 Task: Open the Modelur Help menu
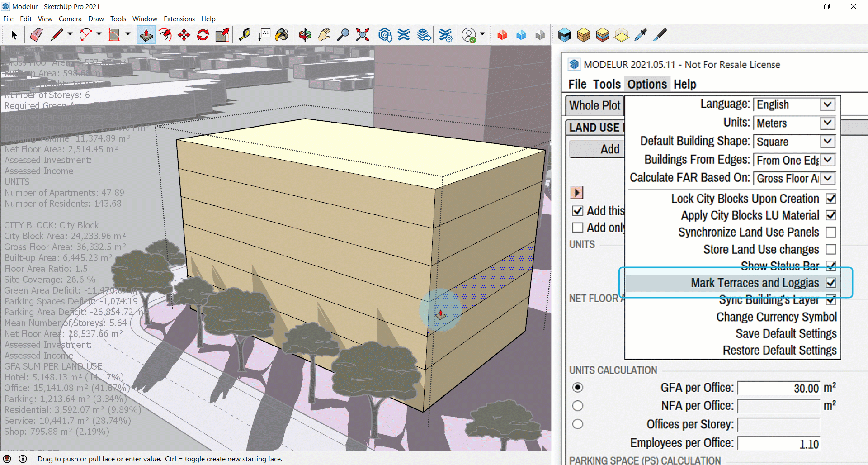(x=685, y=84)
